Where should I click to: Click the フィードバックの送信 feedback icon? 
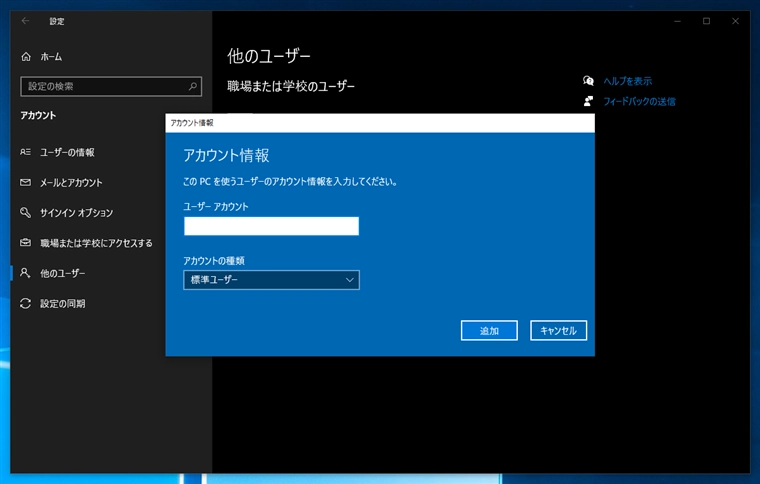(x=588, y=101)
